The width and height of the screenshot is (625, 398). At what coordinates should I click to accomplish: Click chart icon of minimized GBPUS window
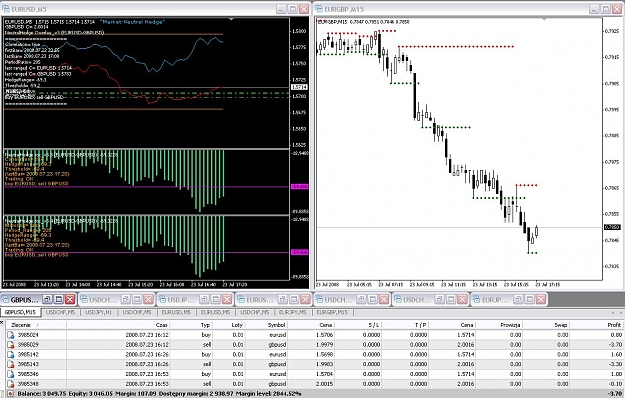pyautogui.click(x=6, y=300)
